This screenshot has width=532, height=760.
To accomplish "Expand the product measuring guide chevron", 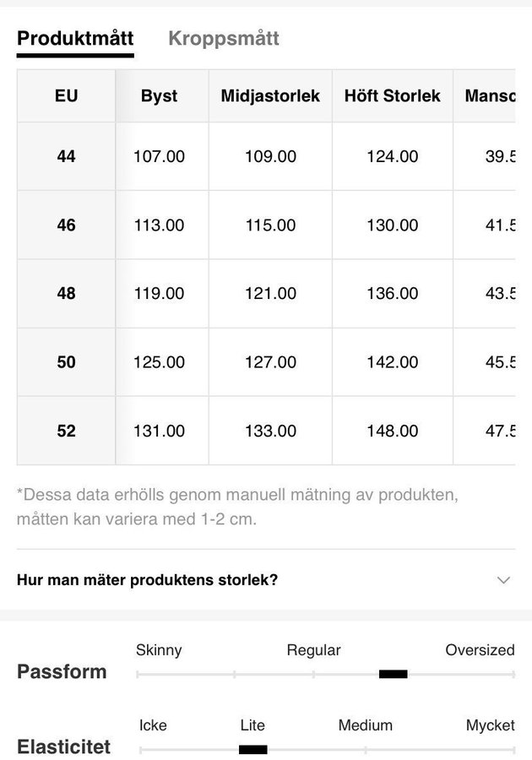I will 504,580.
